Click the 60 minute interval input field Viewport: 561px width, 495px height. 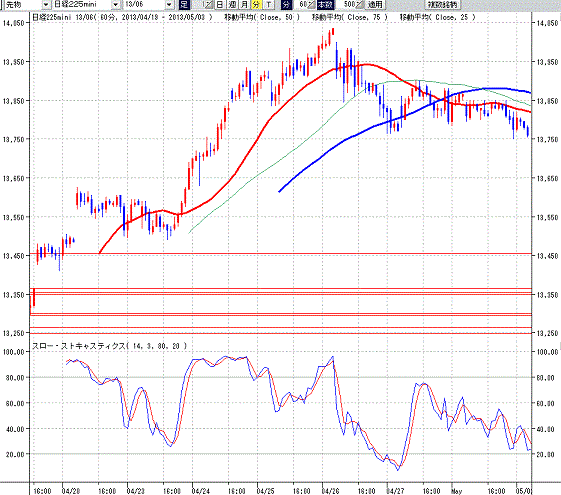click(x=301, y=4)
